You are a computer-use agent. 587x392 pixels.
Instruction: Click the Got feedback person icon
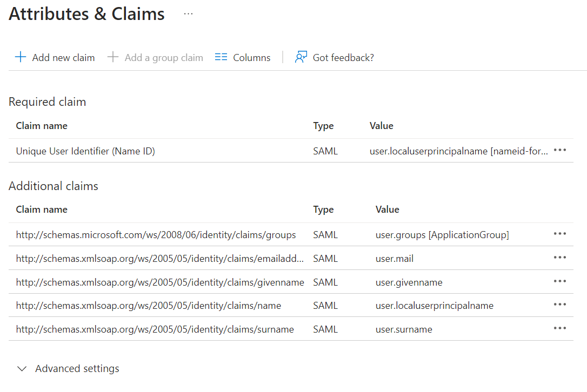(x=301, y=57)
